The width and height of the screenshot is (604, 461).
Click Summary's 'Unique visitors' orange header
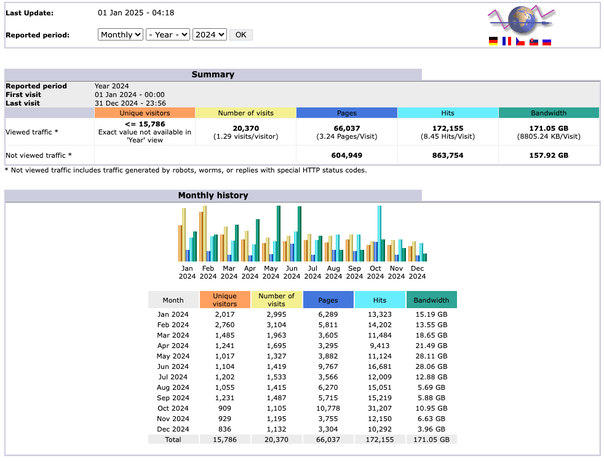pyautogui.click(x=144, y=113)
